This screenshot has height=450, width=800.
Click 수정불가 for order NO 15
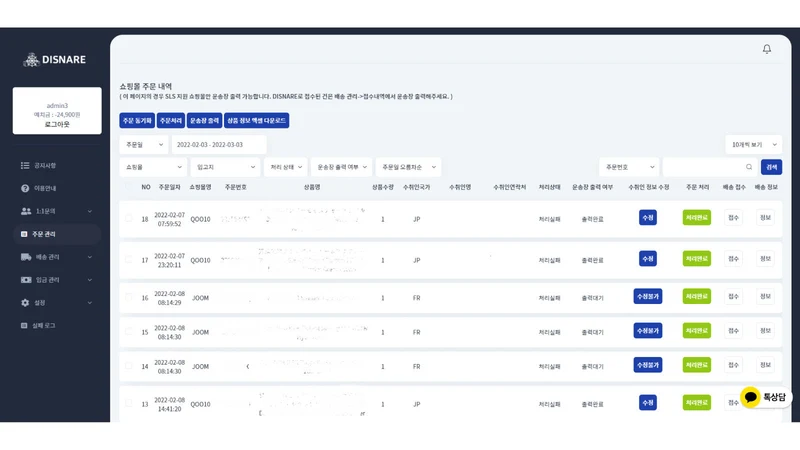648,331
